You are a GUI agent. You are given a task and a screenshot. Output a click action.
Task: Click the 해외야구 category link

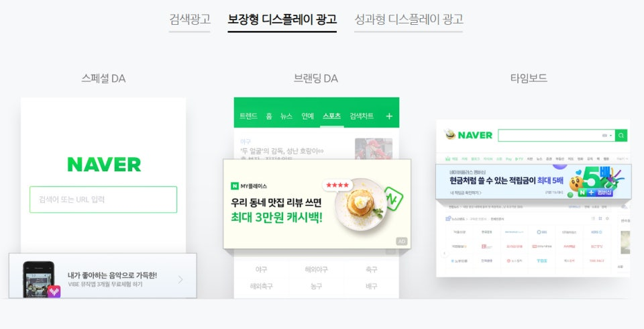pyautogui.click(x=316, y=269)
